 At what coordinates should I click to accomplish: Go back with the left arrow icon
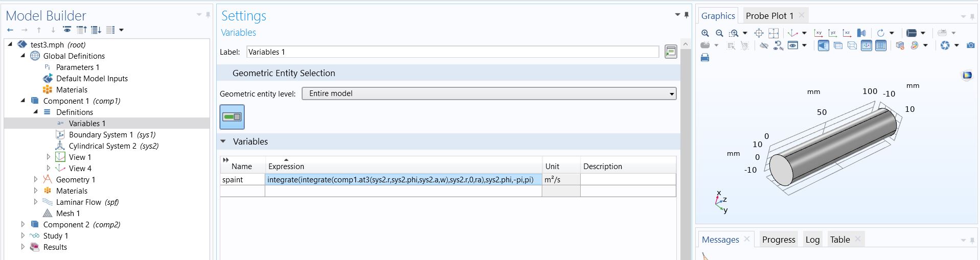point(10,30)
